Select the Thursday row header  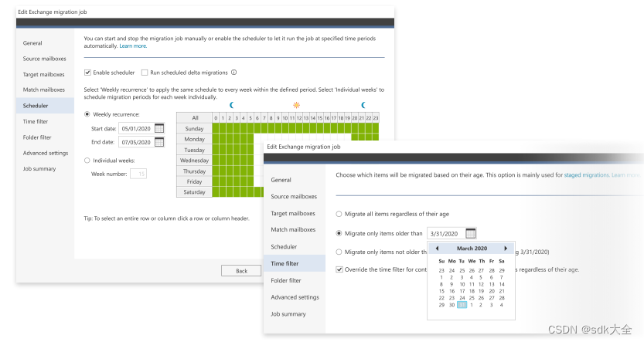(x=195, y=171)
